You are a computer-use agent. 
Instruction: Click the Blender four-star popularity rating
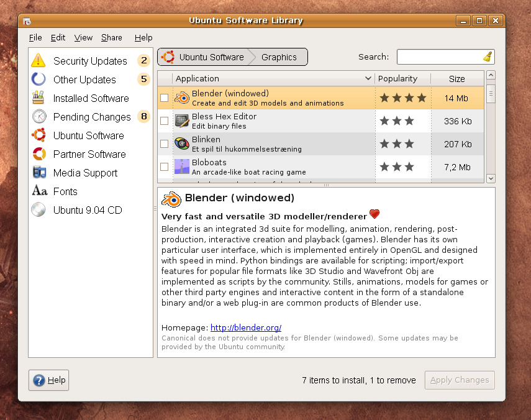pyautogui.click(x=403, y=98)
